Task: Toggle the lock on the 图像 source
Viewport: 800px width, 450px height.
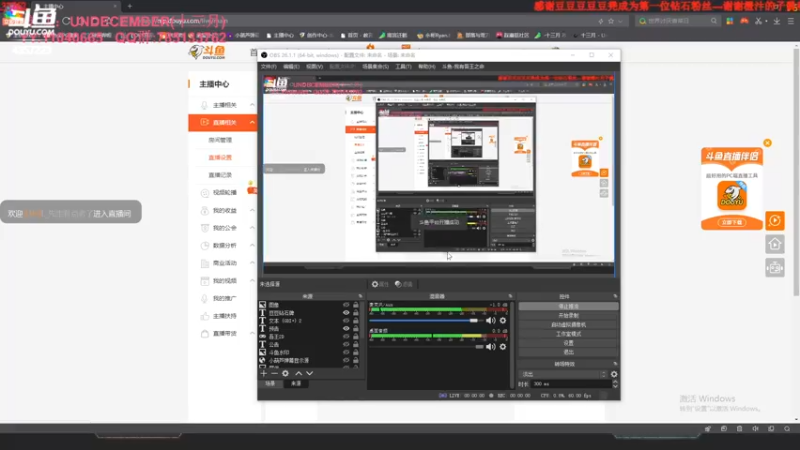Action: coord(356,305)
